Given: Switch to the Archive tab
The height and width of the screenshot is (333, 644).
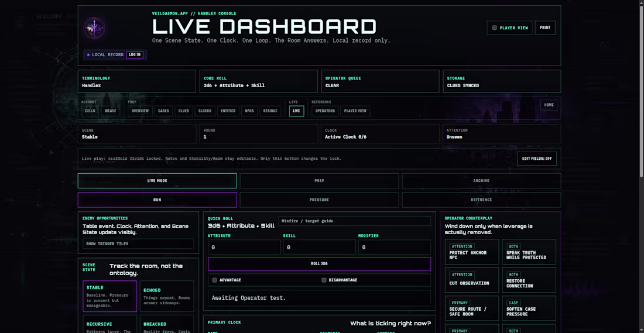Looking at the screenshot, I should [x=481, y=181].
